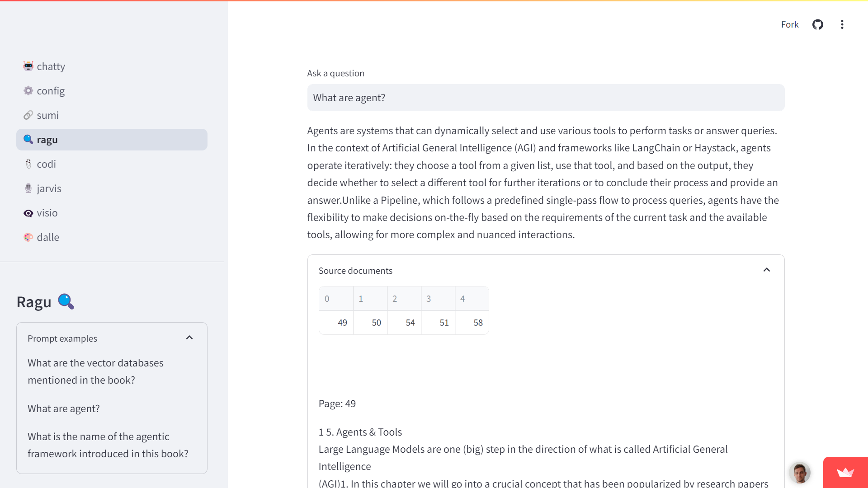Click the visio eye icon
The width and height of the screenshot is (868, 488).
[x=28, y=213]
